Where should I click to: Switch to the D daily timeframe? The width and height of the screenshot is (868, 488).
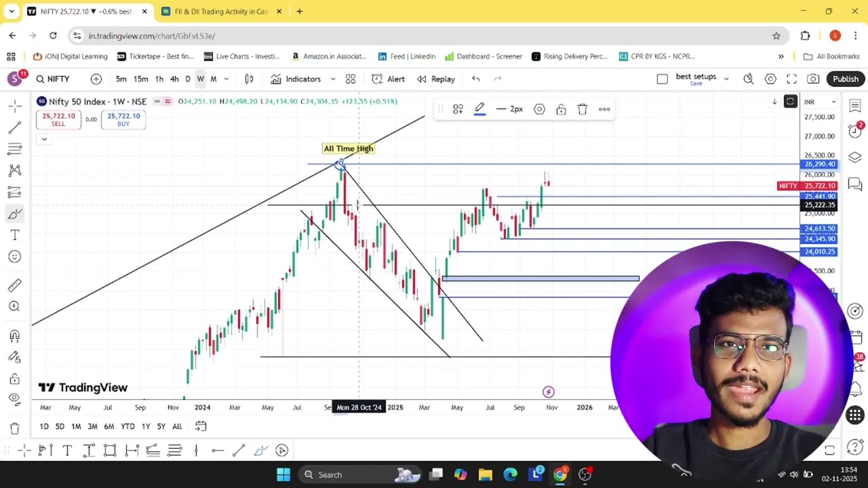coord(188,79)
